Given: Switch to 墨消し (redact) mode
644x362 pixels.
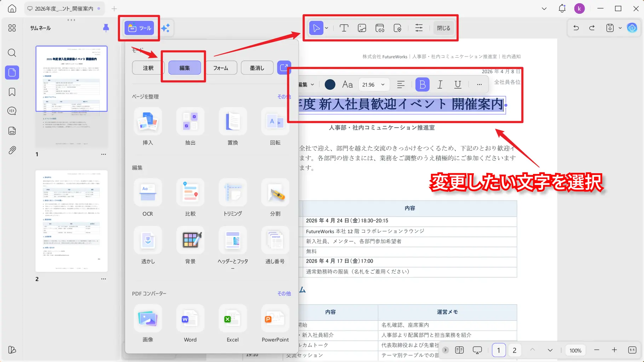Looking at the screenshot, I should pyautogui.click(x=257, y=68).
